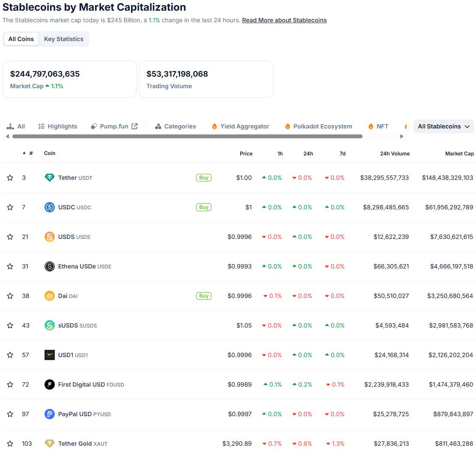Click the Dai coin logo
The height and width of the screenshot is (453, 476).
pos(50,296)
